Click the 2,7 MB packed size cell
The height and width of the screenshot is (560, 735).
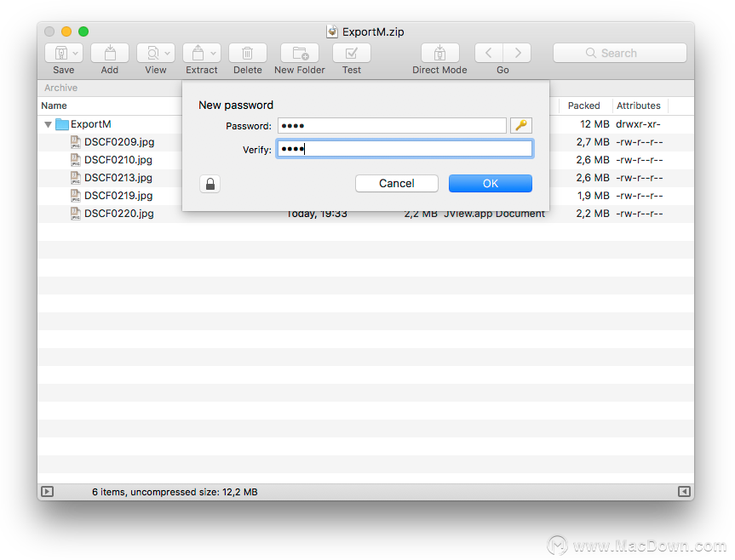tap(593, 142)
